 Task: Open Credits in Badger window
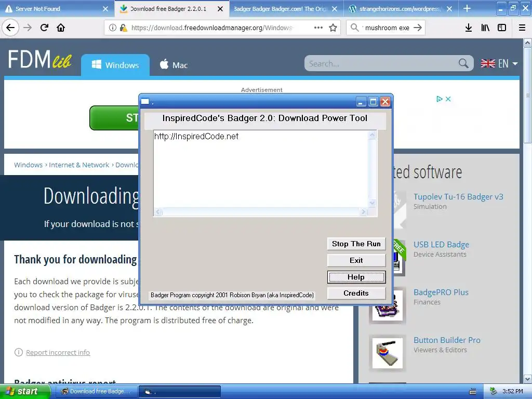click(x=356, y=293)
